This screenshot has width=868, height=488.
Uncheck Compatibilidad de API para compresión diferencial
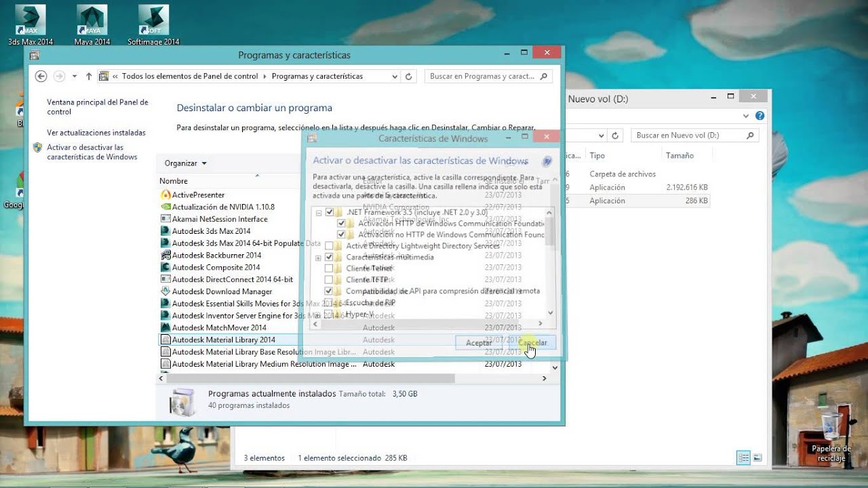click(x=329, y=291)
